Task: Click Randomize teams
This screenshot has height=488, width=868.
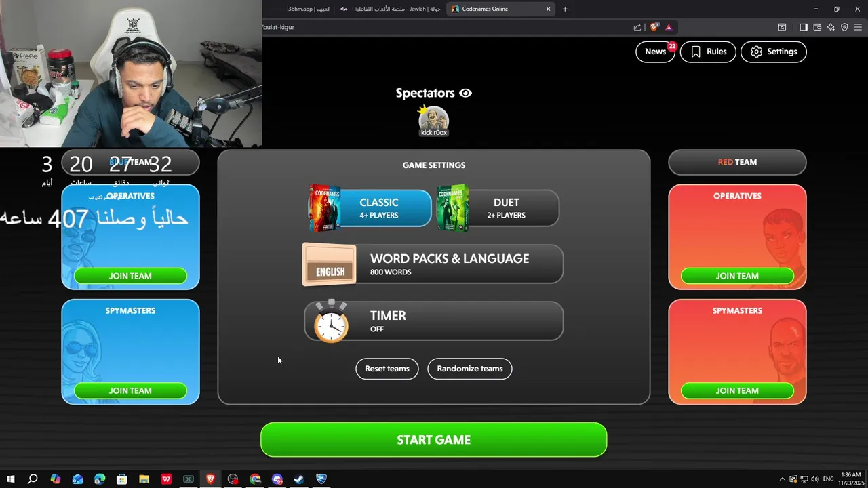Action: coord(470,369)
